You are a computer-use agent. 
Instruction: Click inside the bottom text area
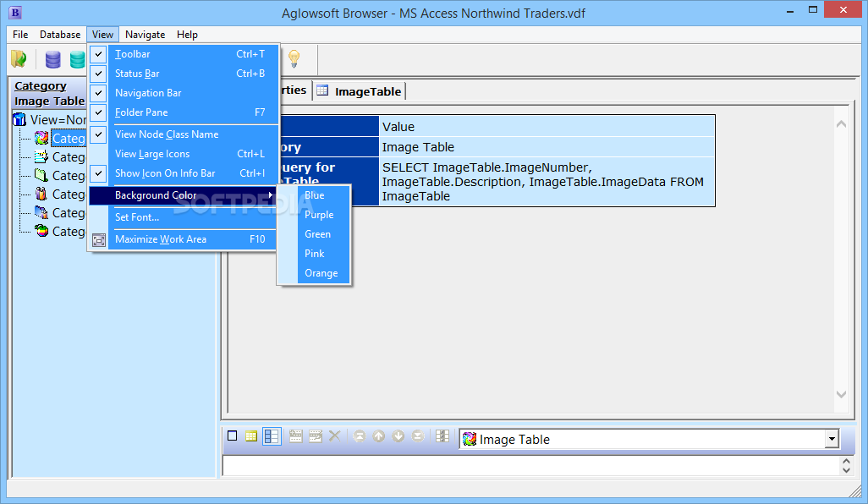pyautogui.click(x=531, y=466)
